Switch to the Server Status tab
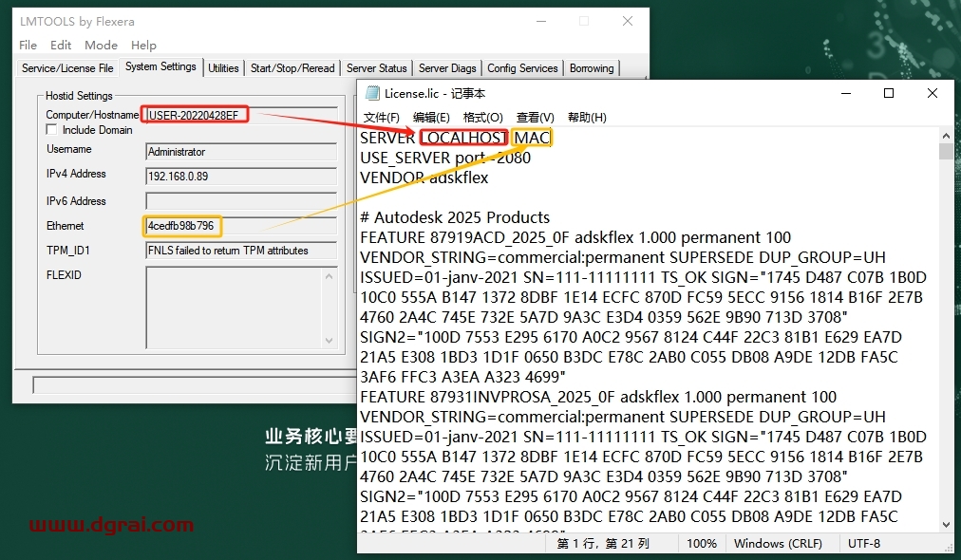 tap(376, 68)
